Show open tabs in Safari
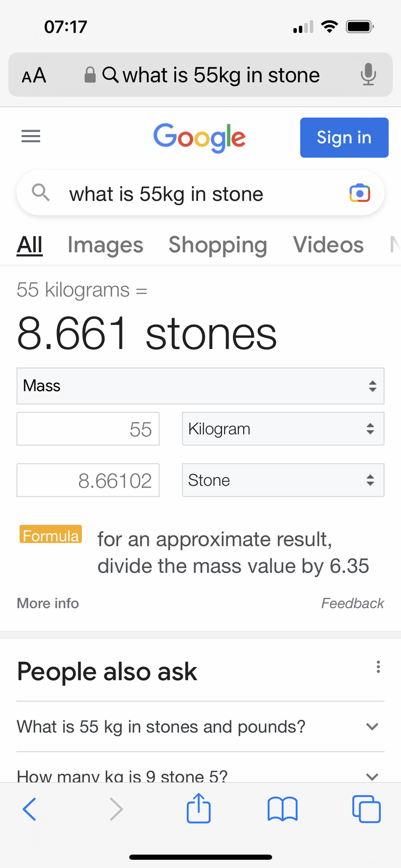 pyautogui.click(x=366, y=809)
